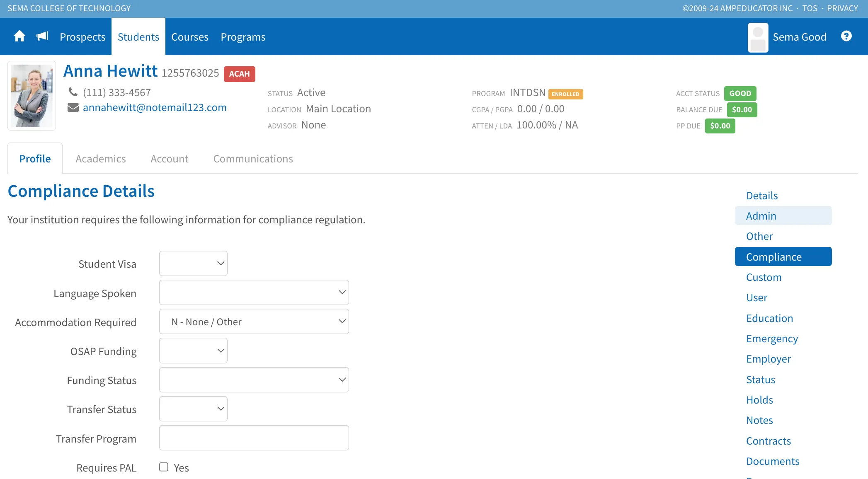Screen dimensions: 868x479
Task: Open the TOS link
Action: pos(810,8)
